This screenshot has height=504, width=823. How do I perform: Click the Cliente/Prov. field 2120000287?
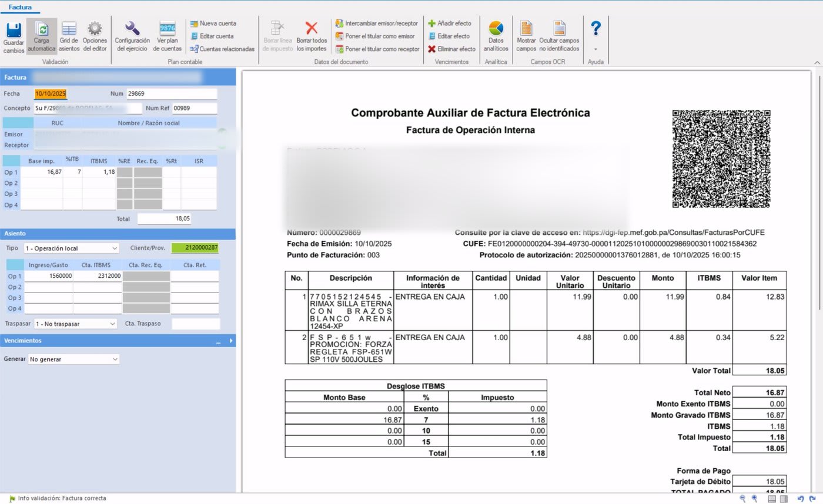(x=195, y=248)
